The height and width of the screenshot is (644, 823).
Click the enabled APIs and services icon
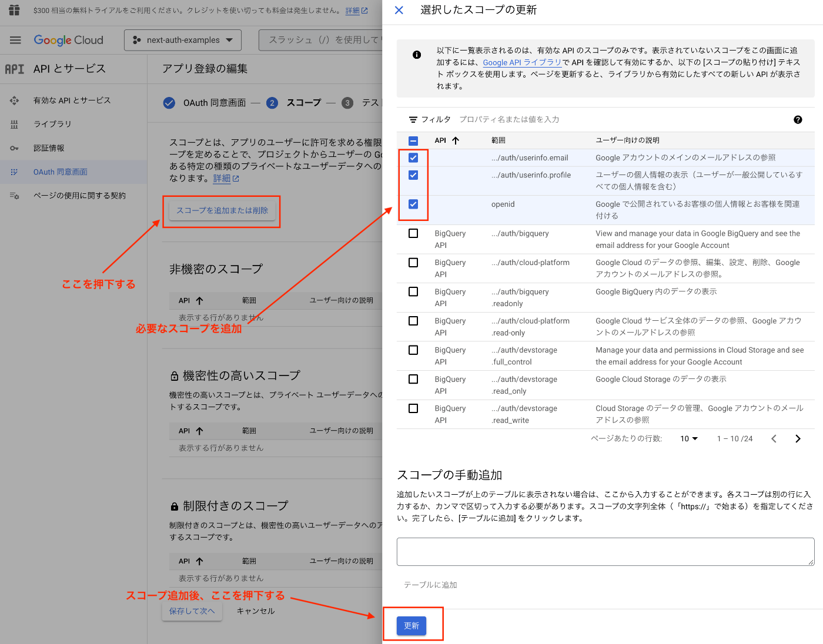(14, 100)
